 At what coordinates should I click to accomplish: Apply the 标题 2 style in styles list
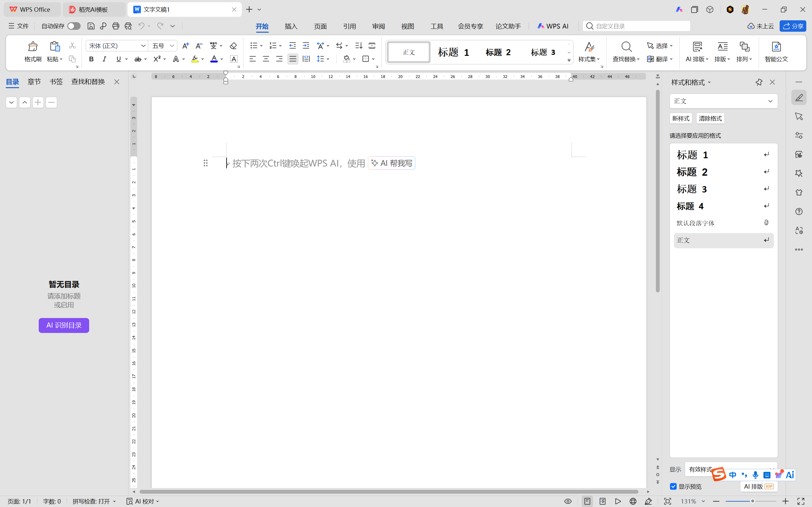click(x=723, y=172)
